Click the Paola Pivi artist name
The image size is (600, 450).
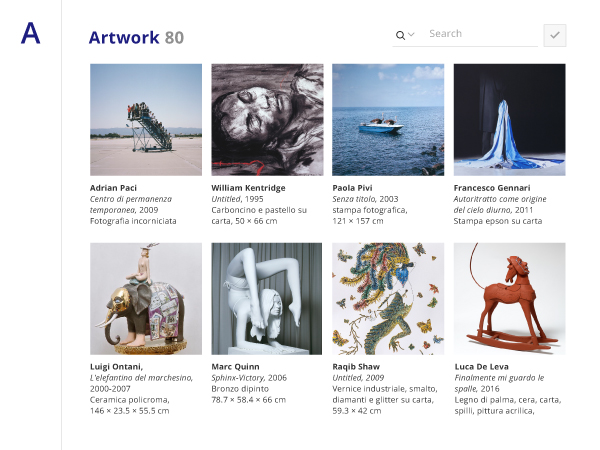click(352, 188)
